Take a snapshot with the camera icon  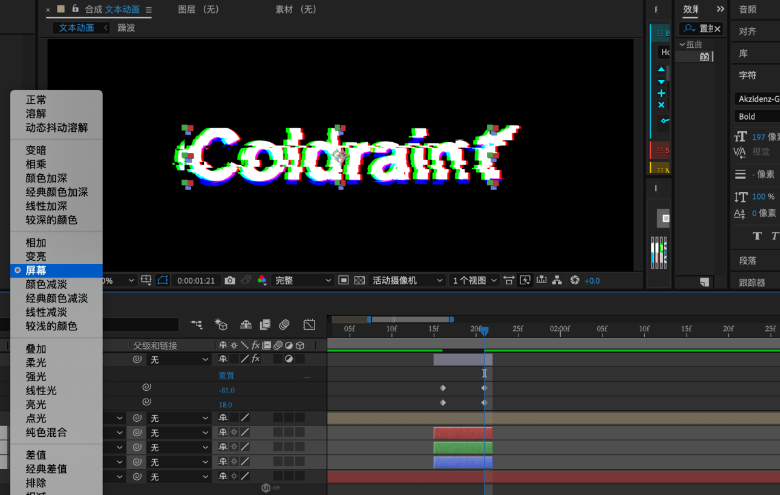coord(229,281)
